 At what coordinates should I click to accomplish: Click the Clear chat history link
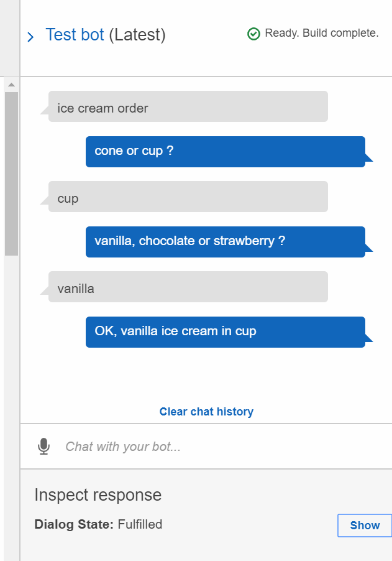click(x=206, y=412)
